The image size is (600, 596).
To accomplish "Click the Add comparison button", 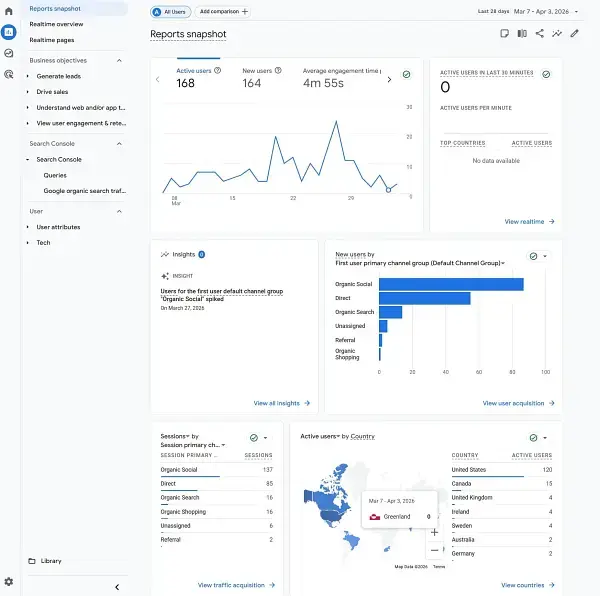I will point(224,11).
